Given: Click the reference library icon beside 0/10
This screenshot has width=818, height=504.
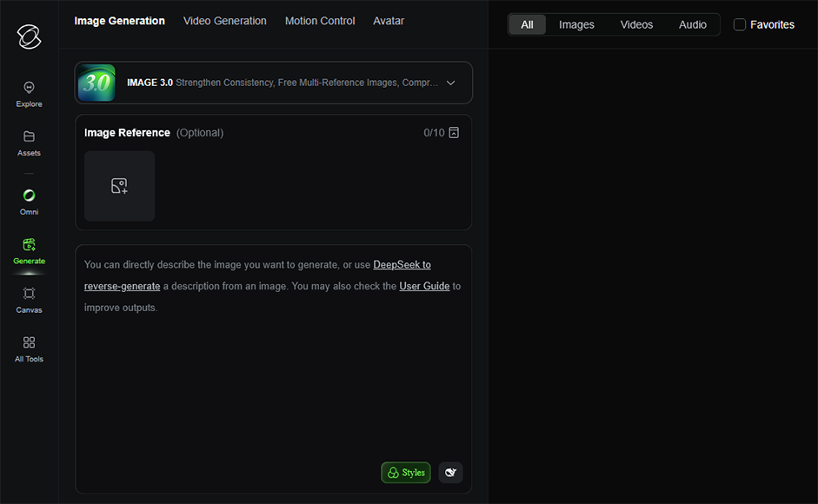Looking at the screenshot, I should 454,133.
